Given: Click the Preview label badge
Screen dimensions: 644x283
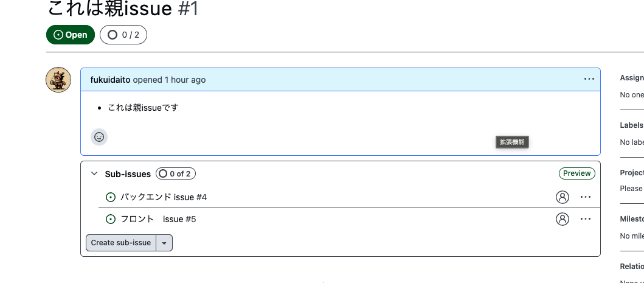Looking at the screenshot, I should coord(576,173).
